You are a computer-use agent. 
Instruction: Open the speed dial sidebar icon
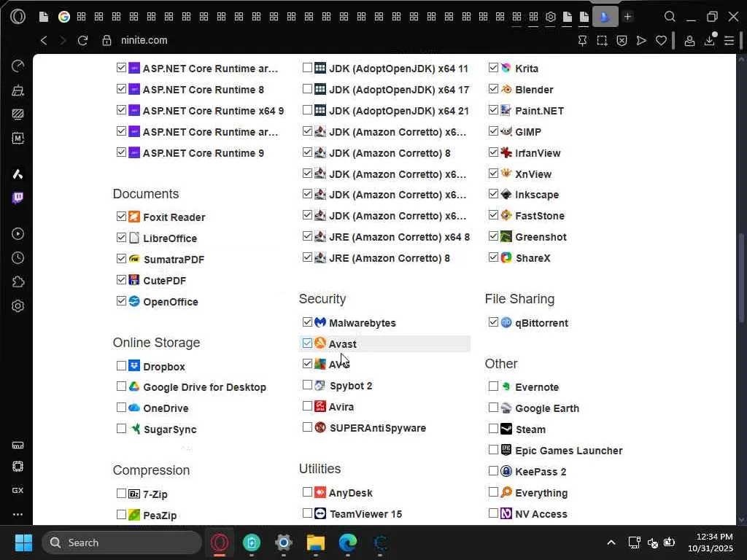click(18, 66)
